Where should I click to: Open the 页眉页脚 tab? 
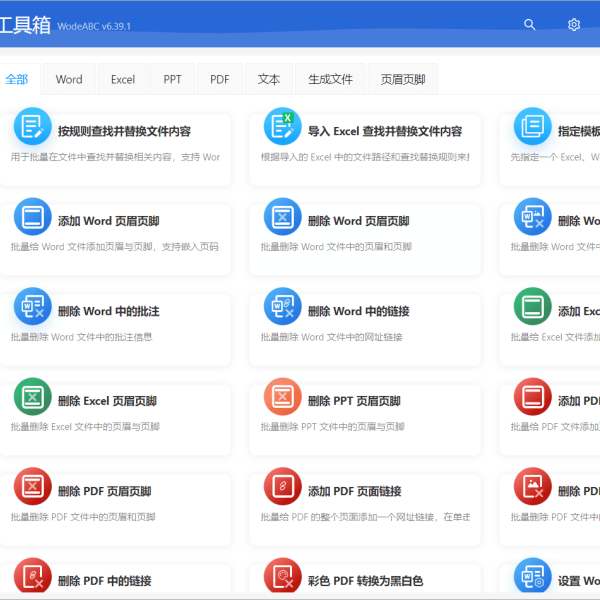(403, 79)
